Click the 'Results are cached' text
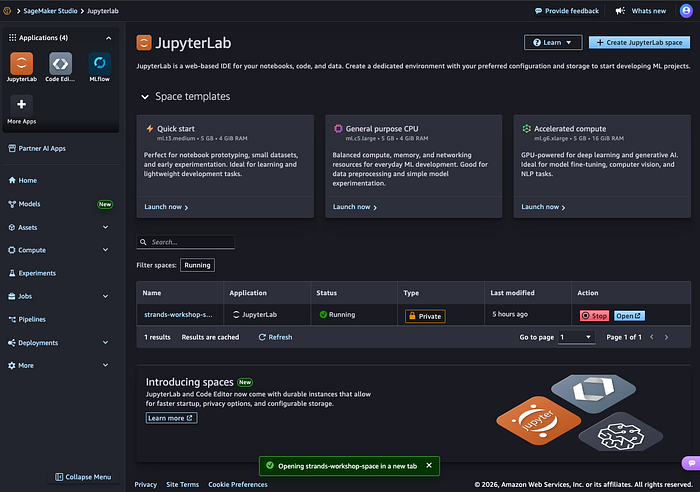The width and height of the screenshot is (700, 492). pos(210,337)
